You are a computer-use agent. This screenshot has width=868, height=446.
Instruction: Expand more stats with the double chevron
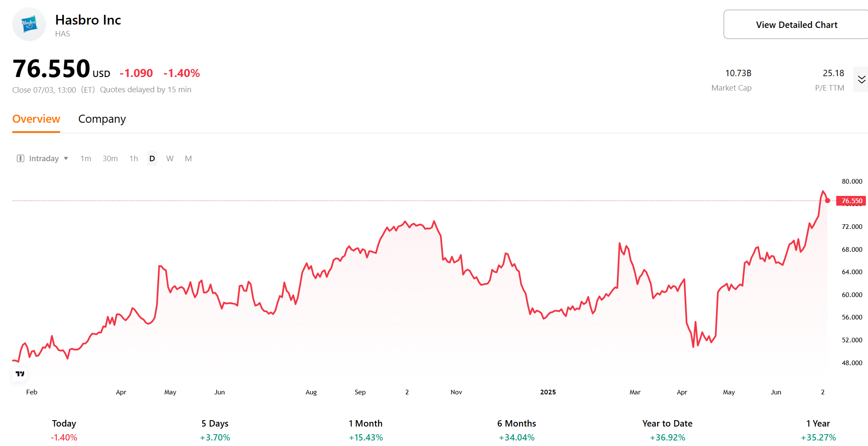[860, 79]
